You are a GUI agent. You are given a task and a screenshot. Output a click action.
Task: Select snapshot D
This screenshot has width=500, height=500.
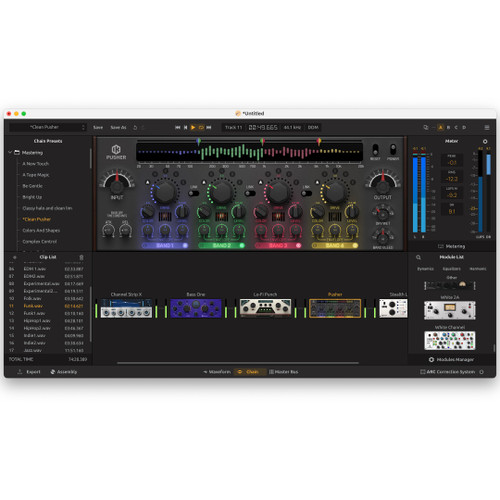tap(464, 127)
